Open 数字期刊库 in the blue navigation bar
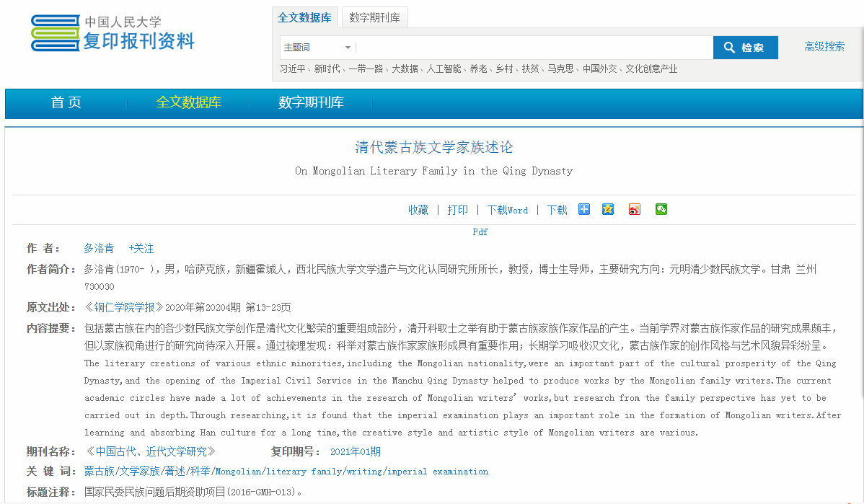Viewport: 864px width, 504px height. (311, 103)
